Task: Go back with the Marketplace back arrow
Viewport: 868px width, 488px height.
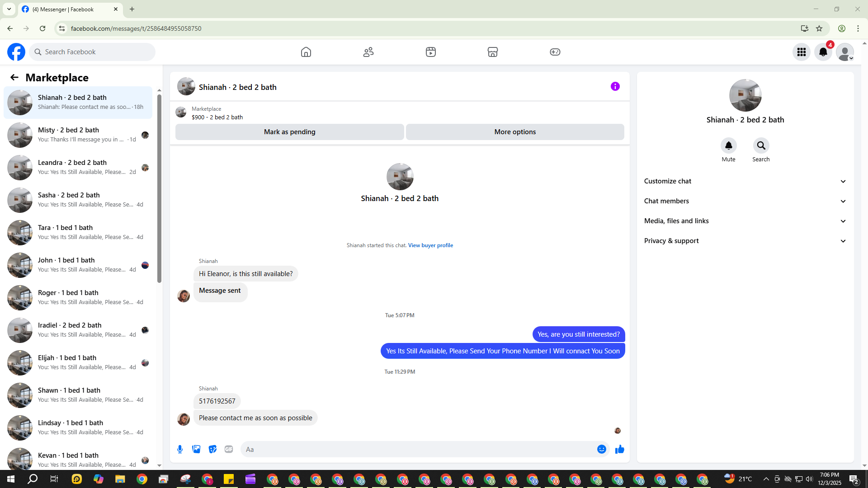Action: (14, 78)
